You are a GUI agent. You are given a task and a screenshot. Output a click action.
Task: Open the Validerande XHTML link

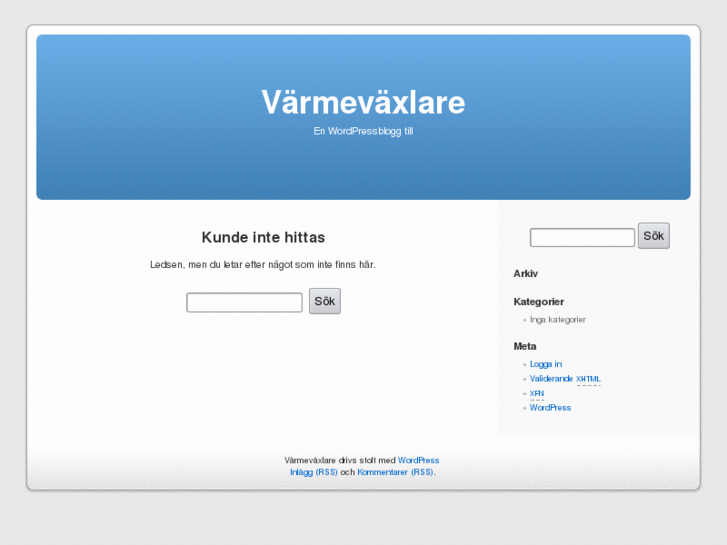pyautogui.click(x=565, y=378)
